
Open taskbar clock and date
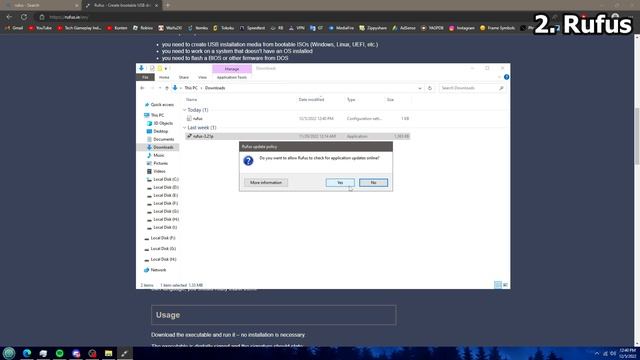pos(628,353)
